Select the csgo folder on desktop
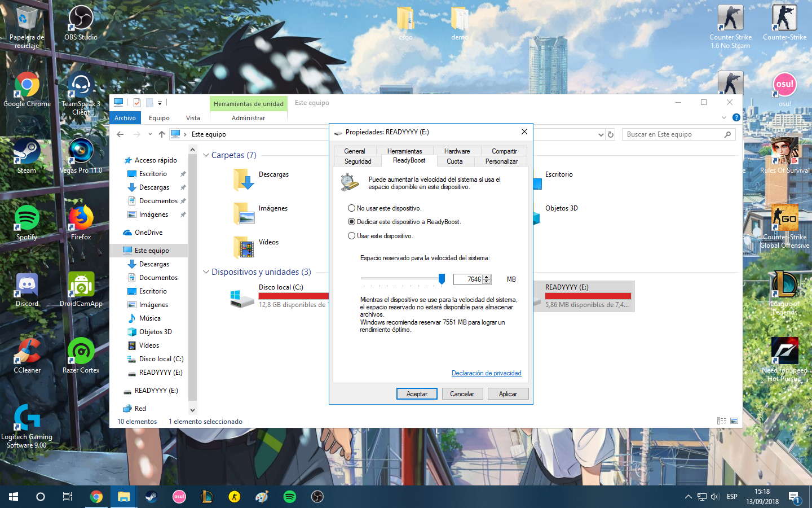The width and height of the screenshot is (812, 508). click(405, 23)
